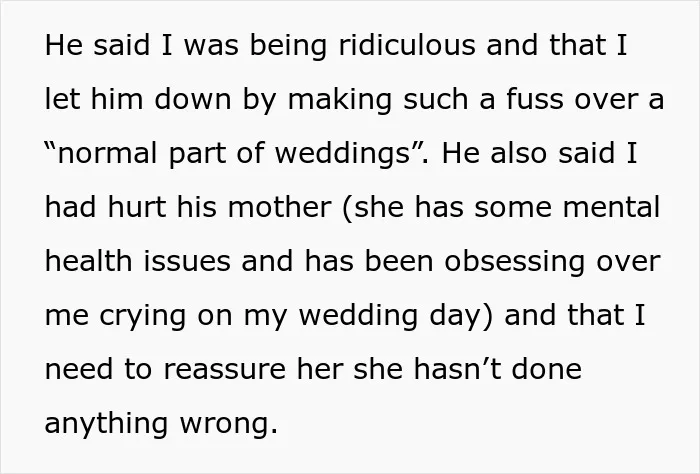Image resolution: width=700 pixels, height=474 pixels.
Task: Click the word "ridiculous" in the first line
Action: click(x=407, y=45)
